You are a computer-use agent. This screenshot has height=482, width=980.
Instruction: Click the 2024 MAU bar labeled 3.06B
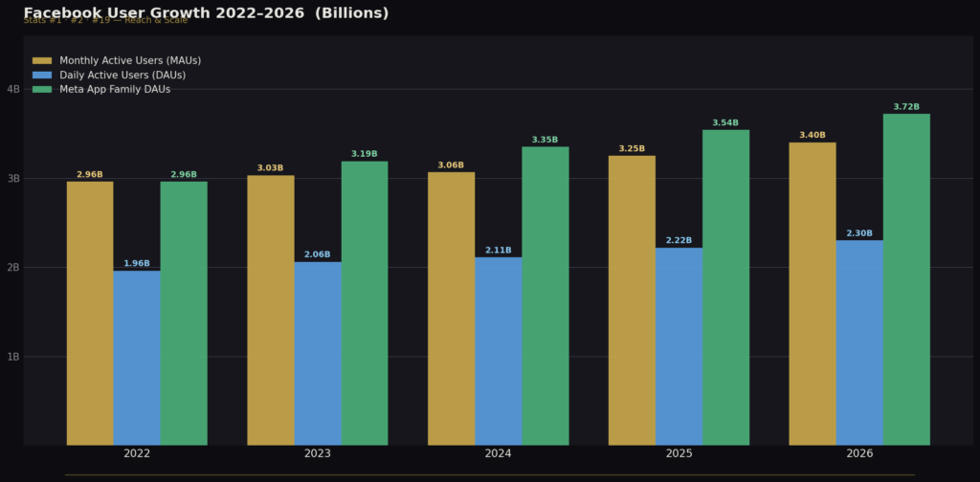tap(452, 309)
